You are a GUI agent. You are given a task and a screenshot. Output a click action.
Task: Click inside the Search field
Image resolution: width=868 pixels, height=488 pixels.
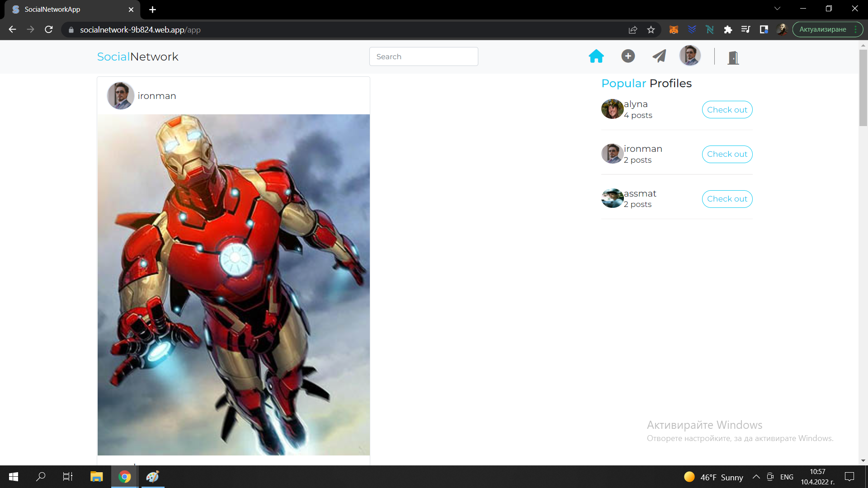(x=423, y=56)
